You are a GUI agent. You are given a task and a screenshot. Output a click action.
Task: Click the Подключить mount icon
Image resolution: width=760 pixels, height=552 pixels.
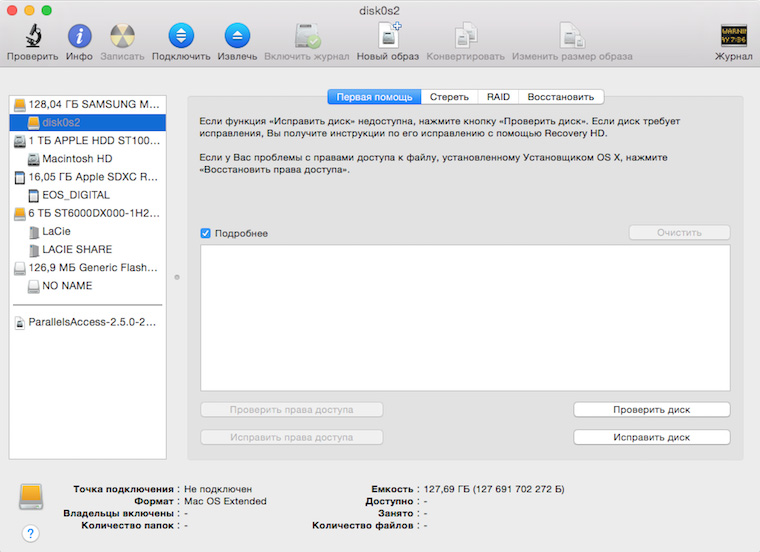[181, 37]
